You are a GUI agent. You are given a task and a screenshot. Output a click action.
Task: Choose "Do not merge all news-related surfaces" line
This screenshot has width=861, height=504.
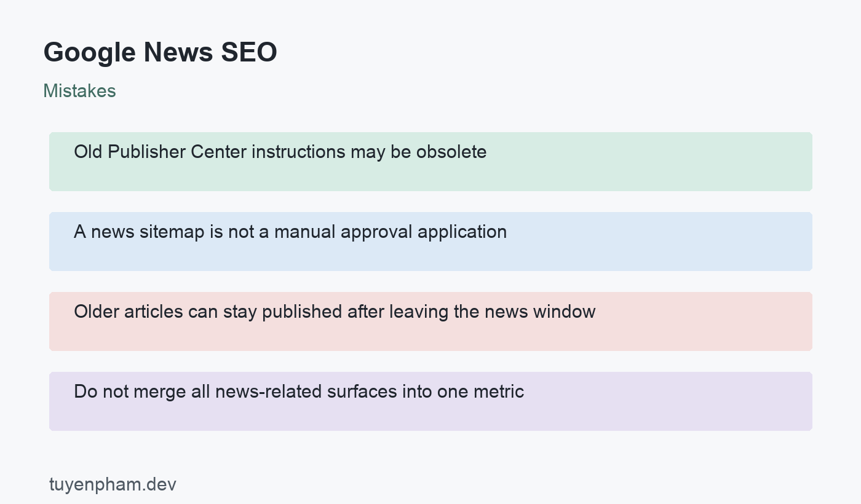(235, 392)
